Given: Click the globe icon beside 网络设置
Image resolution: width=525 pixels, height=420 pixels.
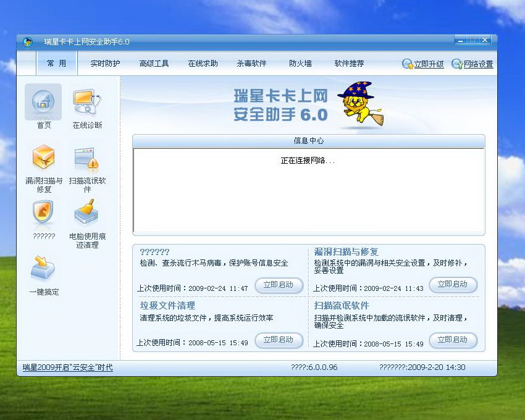Looking at the screenshot, I should pyautogui.click(x=457, y=64).
